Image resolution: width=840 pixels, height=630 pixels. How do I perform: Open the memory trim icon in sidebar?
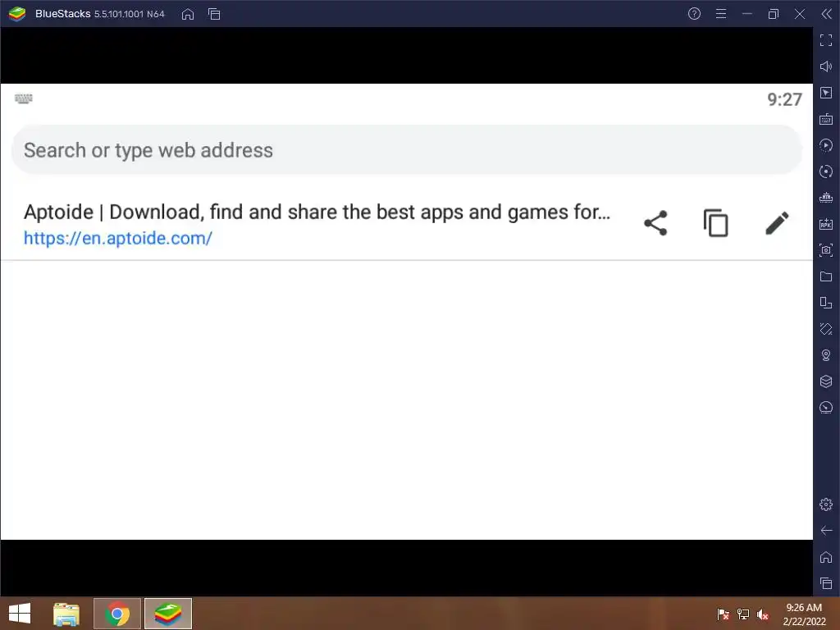[x=826, y=198]
